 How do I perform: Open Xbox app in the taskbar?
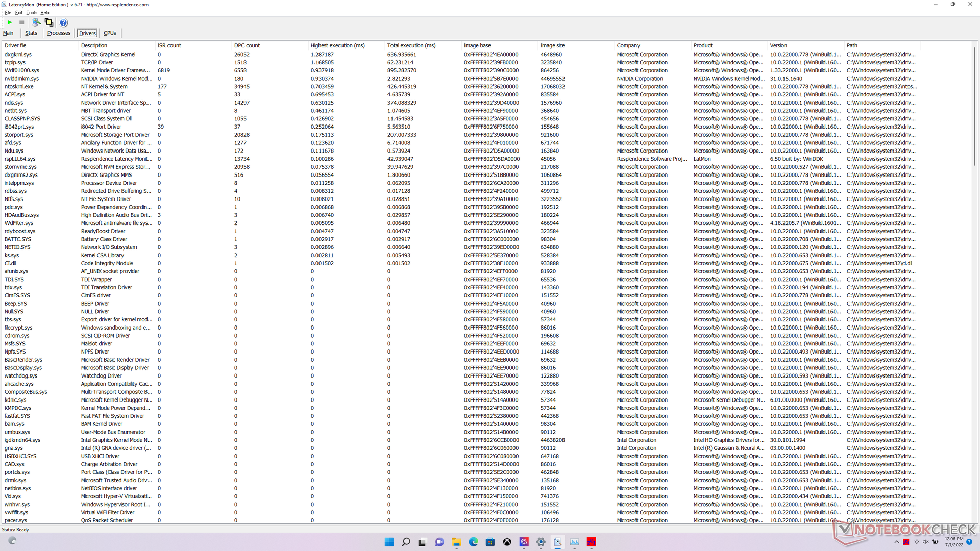(x=507, y=542)
